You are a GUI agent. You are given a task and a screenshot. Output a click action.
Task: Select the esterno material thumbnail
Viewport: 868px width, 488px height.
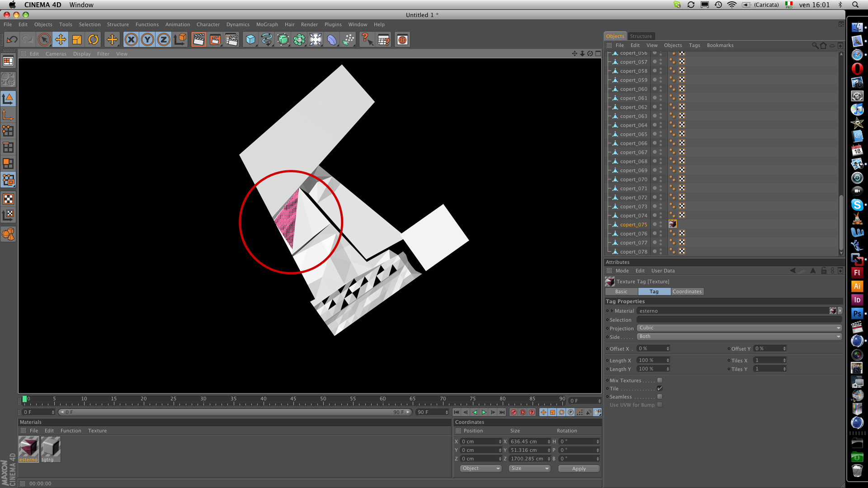pyautogui.click(x=28, y=447)
